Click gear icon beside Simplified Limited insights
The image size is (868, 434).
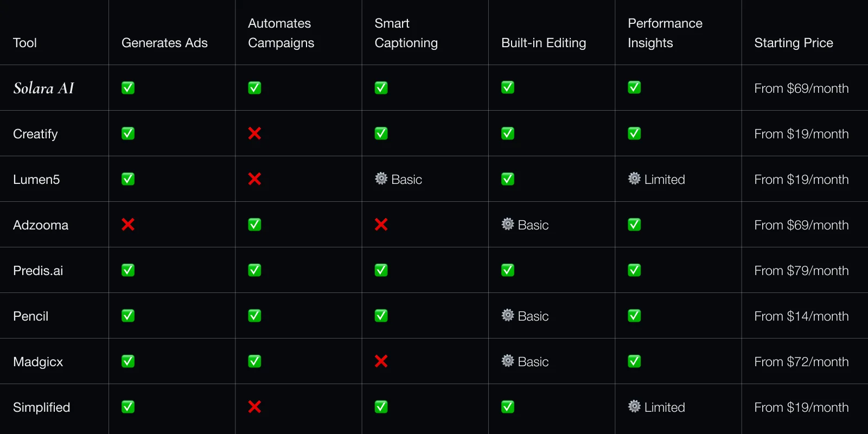click(x=634, y=406)
